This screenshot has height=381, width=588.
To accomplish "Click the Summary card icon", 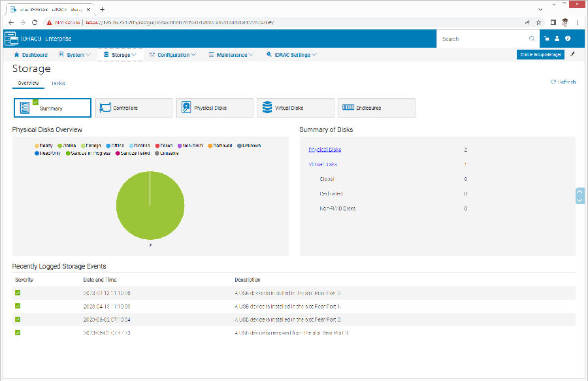I will click(x=25, y=108).
